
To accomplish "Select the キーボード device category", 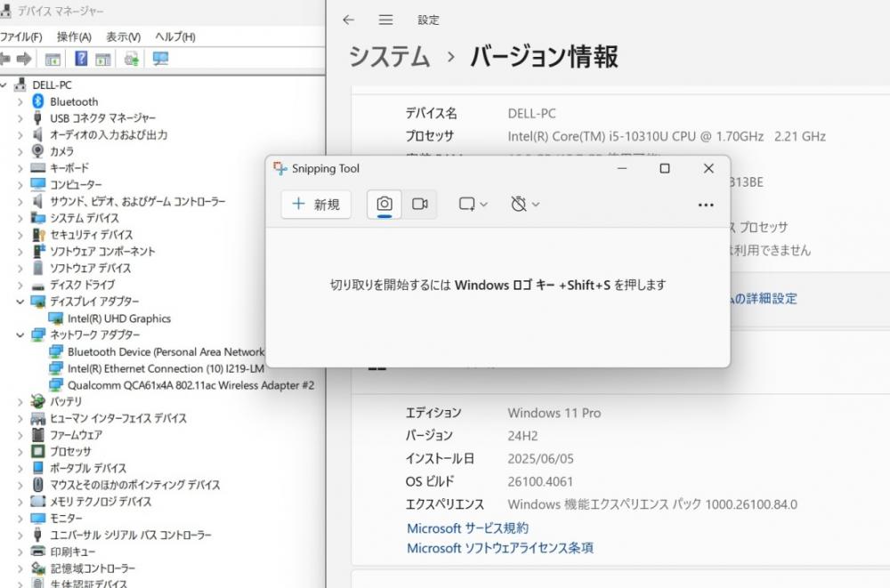I will [69, 168].
